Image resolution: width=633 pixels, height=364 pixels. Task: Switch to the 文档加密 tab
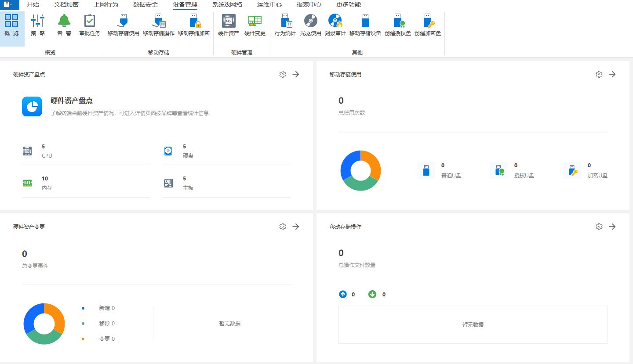coord(66,4)
